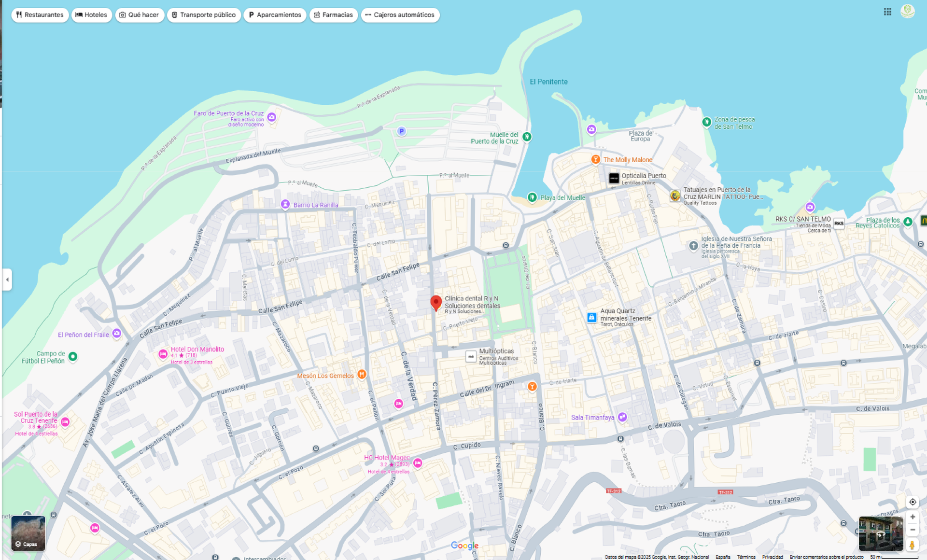This screenshot has height=560, width=927.
Task: Select the Street View pegman icon
Action: (912, 545)
